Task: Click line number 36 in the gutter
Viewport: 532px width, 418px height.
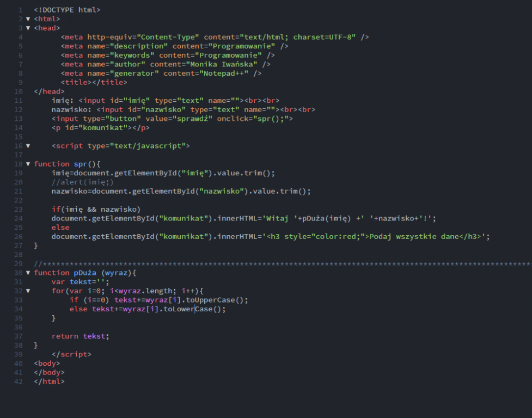Action: (x=19, y=327)
